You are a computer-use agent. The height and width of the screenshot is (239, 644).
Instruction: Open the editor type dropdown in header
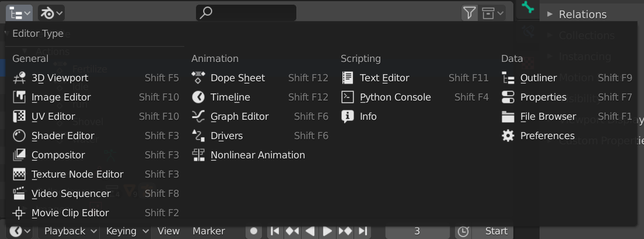(19, 13)
